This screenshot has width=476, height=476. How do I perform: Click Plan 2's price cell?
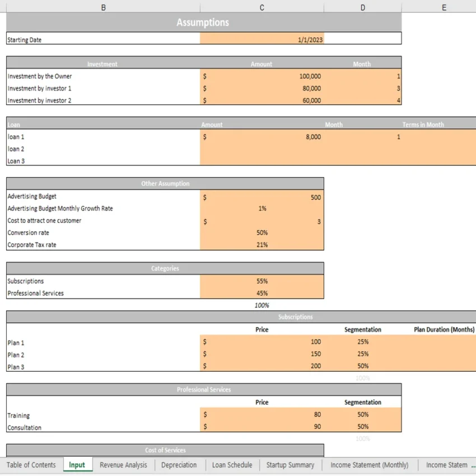262,354
